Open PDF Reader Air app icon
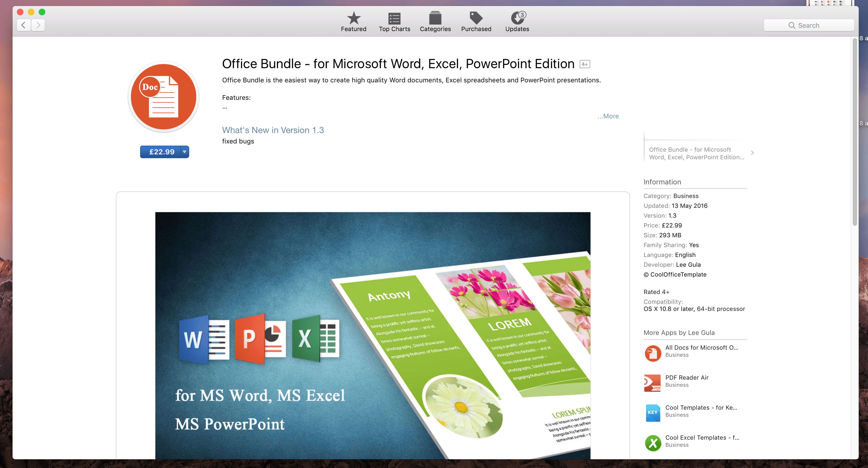Viewport: 868px width, 468px height. (652, 382)
